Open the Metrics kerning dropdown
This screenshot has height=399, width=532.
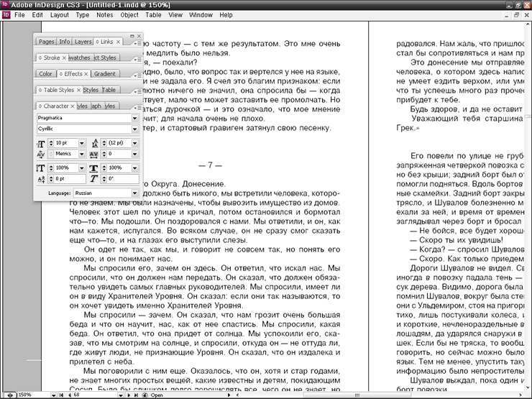(82, 154)
